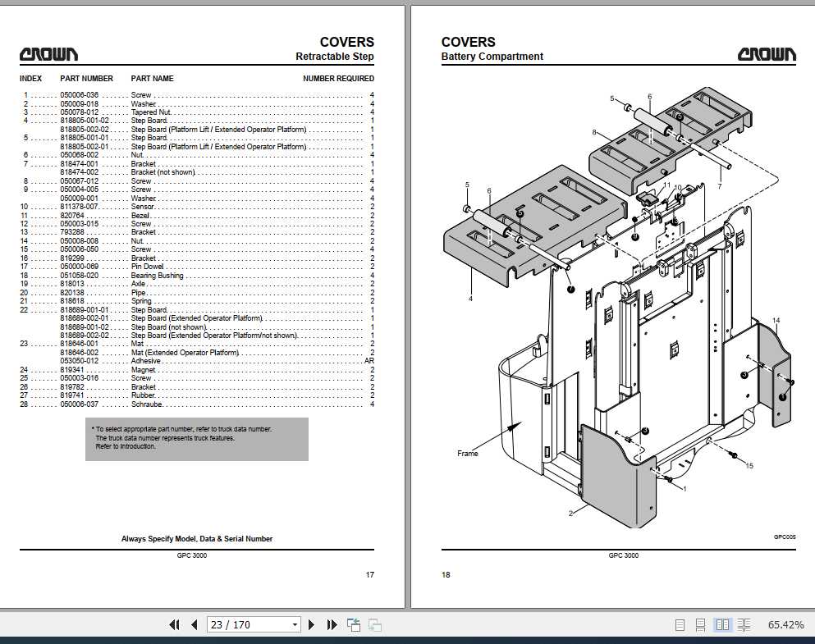The height and width of the screenshot is (644, 815).
Task: Click the Frame label in diagram
Action: tap(467, 454)
